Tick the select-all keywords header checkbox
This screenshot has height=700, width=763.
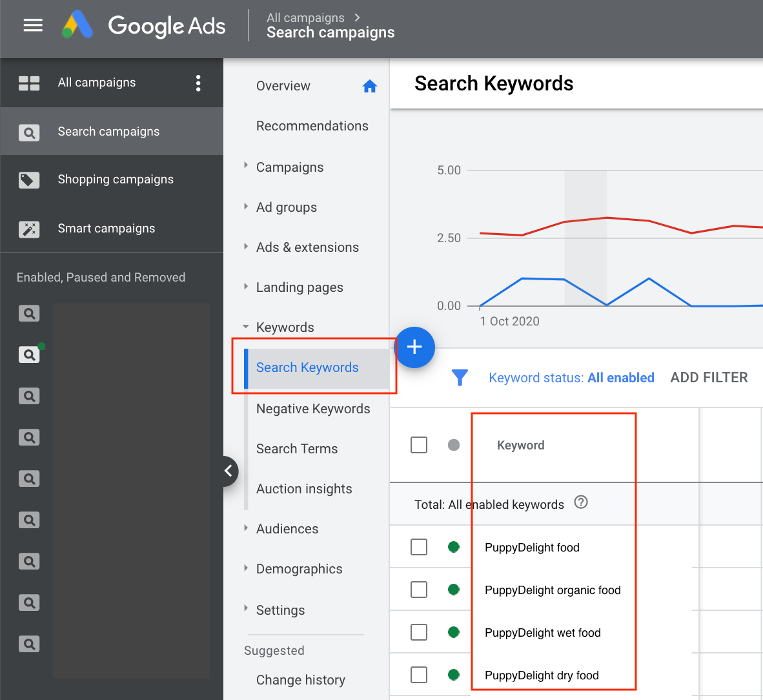coord(419,445)
